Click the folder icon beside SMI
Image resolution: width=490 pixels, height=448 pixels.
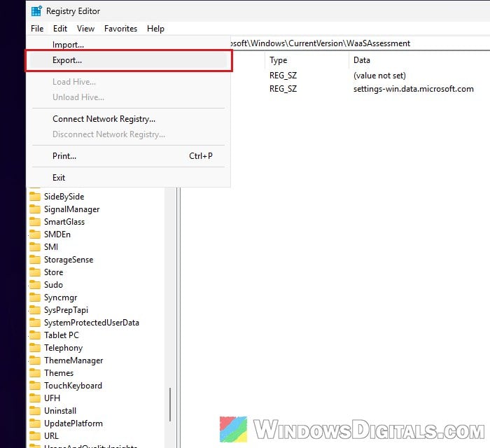(x=35, y=247)
